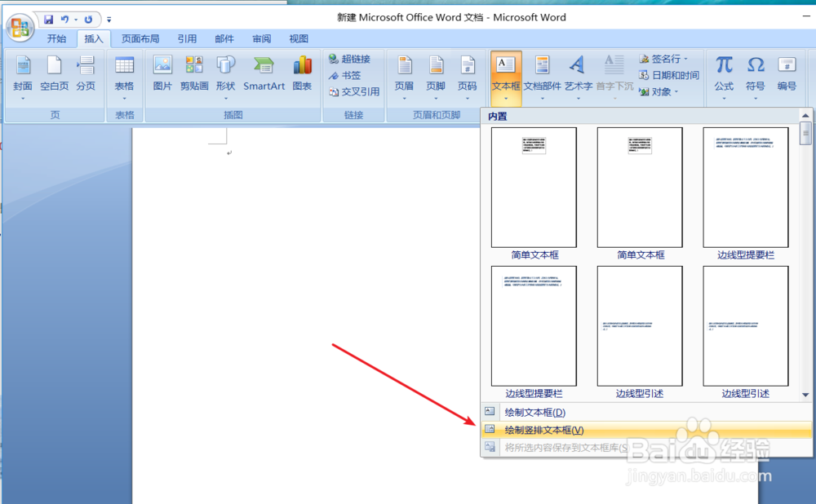Viewport: 816px width, 504px height.
Task: Expand the 对象 object dropdown arrow
Action: point(677,91)
